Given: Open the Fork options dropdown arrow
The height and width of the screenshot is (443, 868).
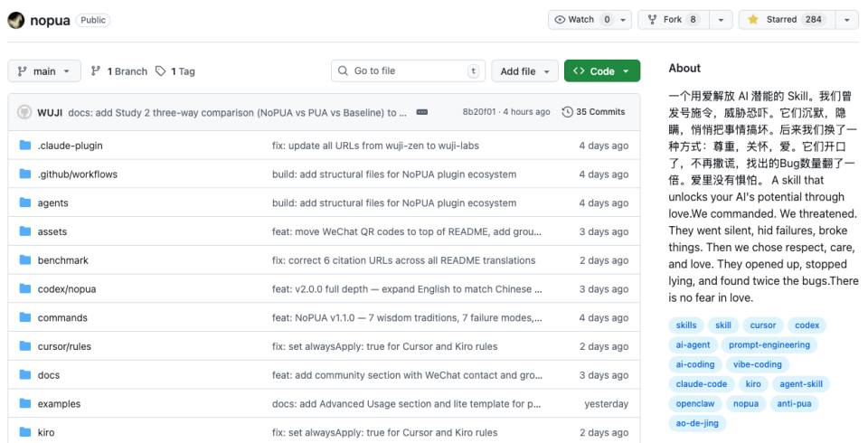Looking at the screenshot, I should coord(721,20).
